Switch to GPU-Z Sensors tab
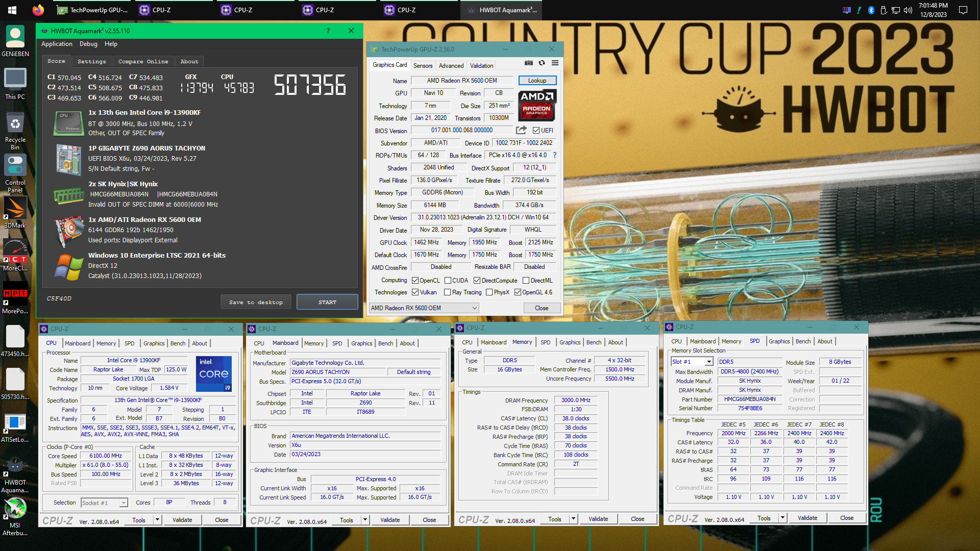 pyautogui.click(x=423, y=66)
